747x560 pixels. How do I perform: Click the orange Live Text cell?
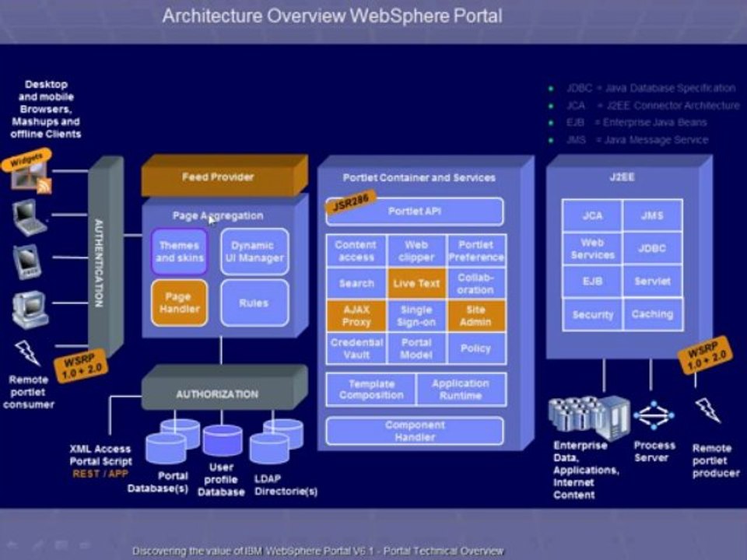[x=416, y=283]
